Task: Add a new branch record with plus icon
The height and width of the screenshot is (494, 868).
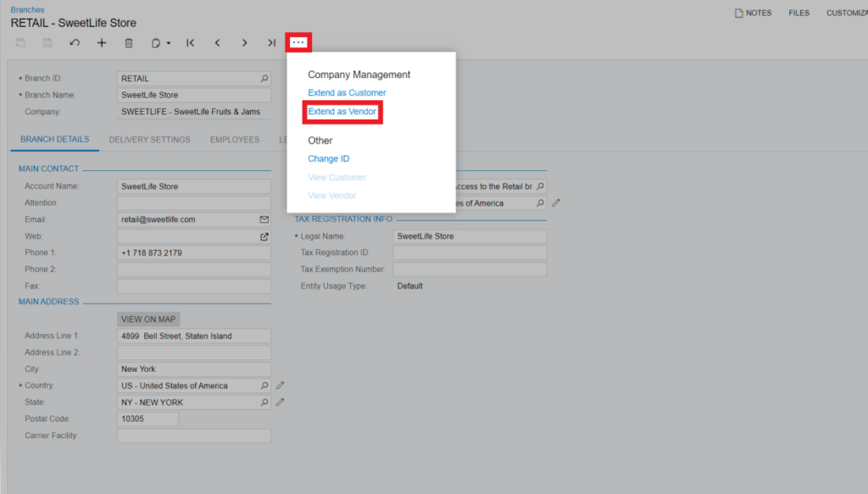Action: [102, 42]
